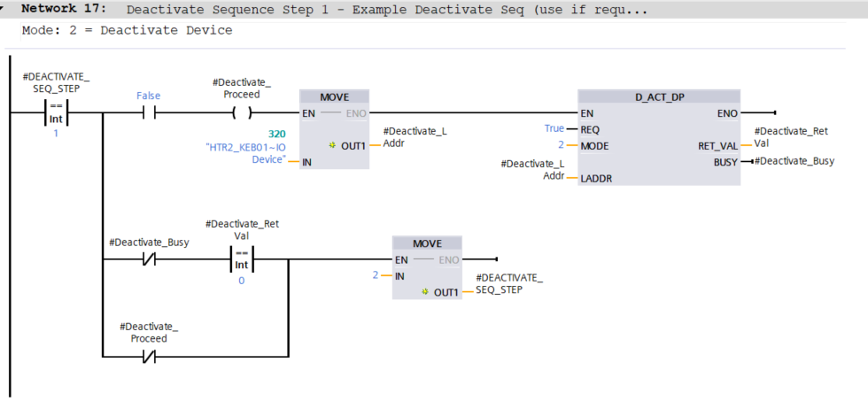The width and height of the screenshot is (868, 401).
Task: Select the == Int comparator for #Deactivate_RetVal
Action: pyautogui.click(x=241, y=259)
